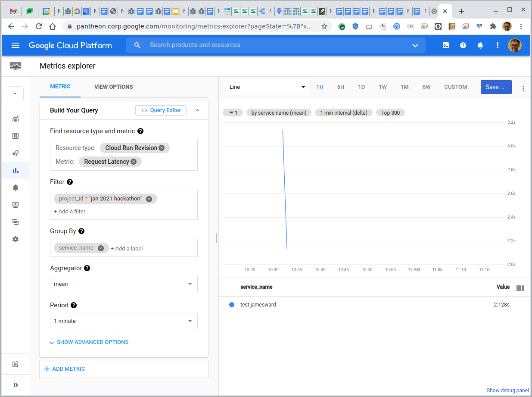Viewport: 532px width, 397px height.
Task: Click the Search products and resources field
Action: point(276,45)
